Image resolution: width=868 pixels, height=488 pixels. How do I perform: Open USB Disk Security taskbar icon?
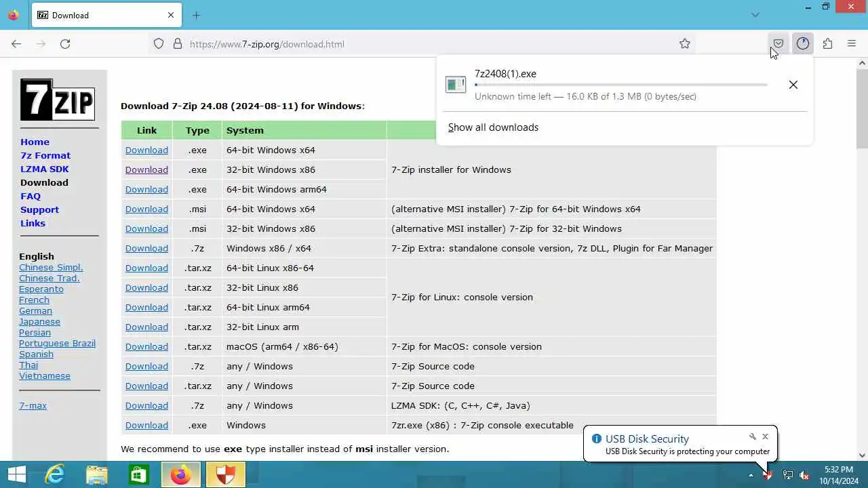pos(224,474)
